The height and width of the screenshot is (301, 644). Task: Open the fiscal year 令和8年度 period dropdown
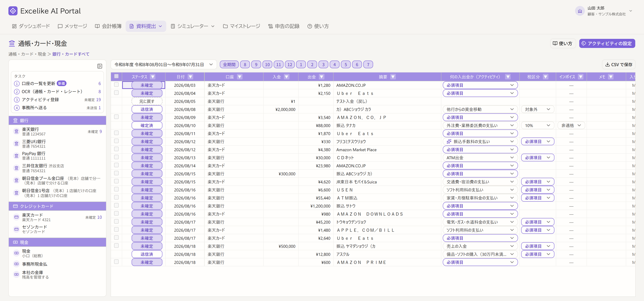163,65
